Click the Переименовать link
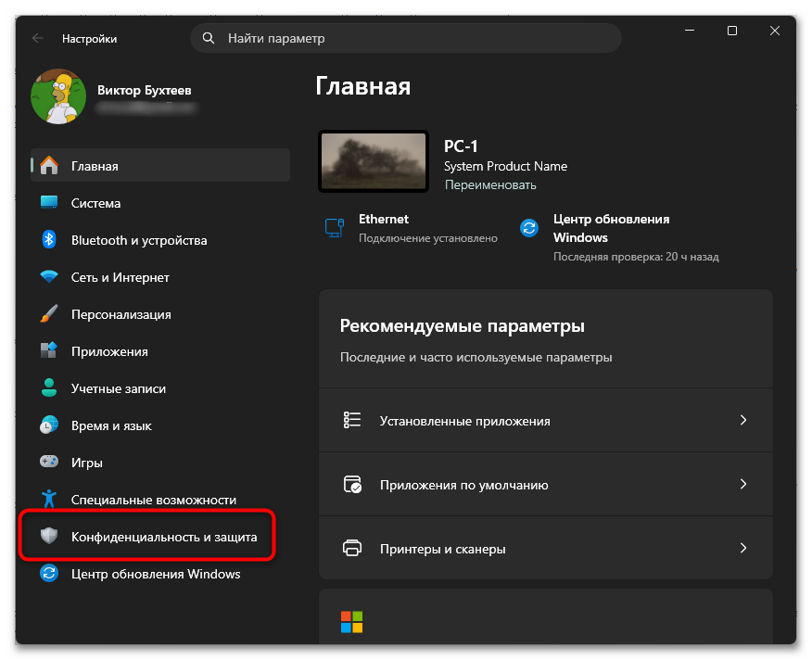The height and width of the screenshot is (660, 812). coord(490,185)
